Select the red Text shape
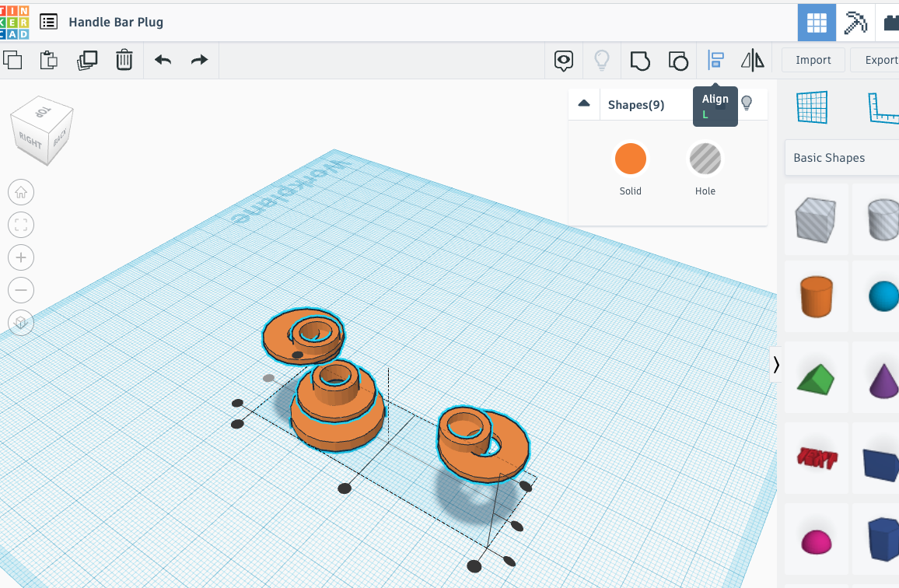 (x=817, y=458)
